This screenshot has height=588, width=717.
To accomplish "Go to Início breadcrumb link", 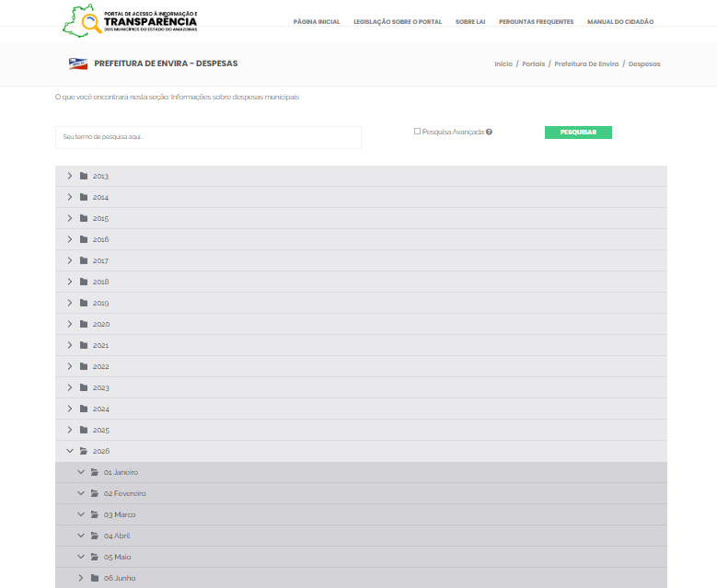I will (503, 64).
